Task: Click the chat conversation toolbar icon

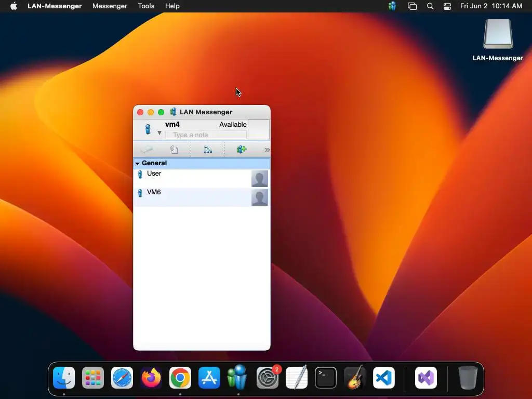Action: (147, 150)
